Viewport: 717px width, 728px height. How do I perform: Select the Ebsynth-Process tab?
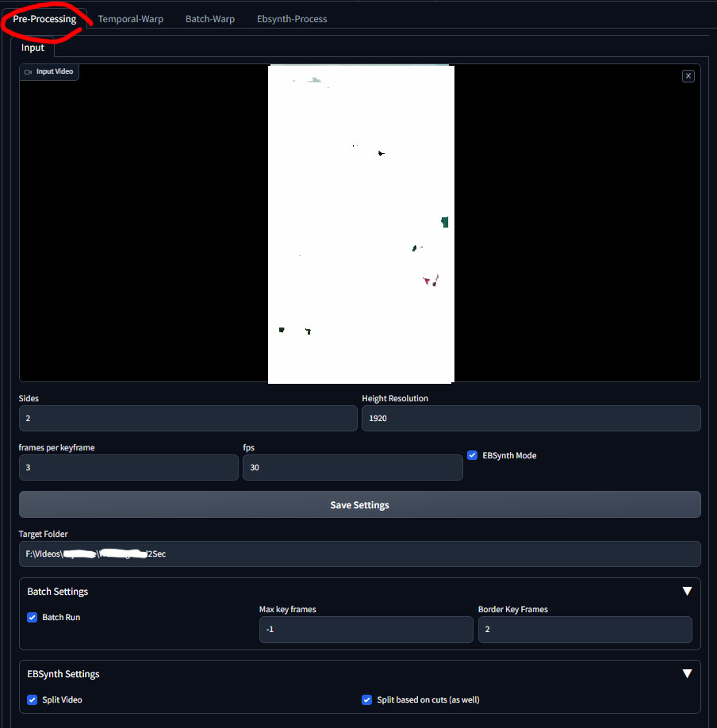point(292,18)
